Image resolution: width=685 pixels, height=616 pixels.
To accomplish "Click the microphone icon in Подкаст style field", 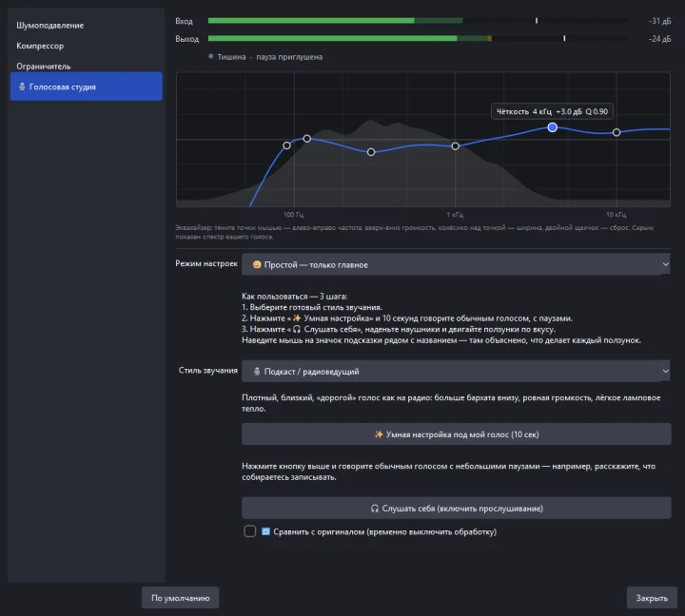I will (257, 371).
